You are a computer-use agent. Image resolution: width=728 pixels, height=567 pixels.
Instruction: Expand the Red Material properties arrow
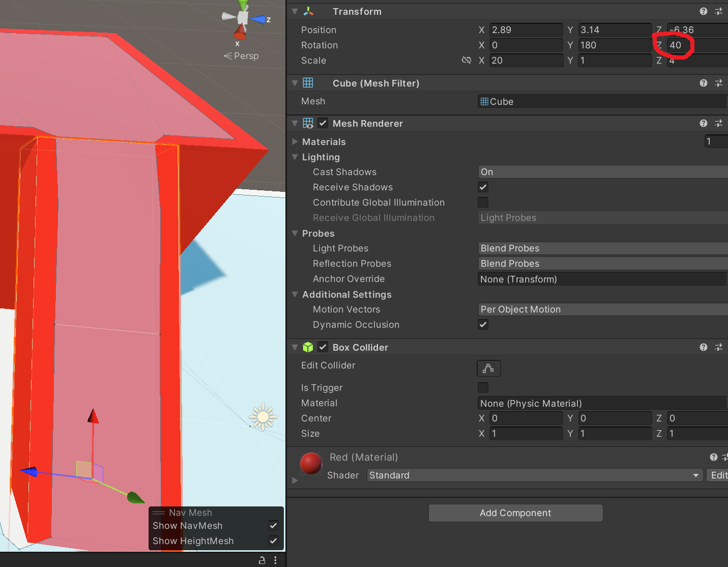[x=295, y=480]
